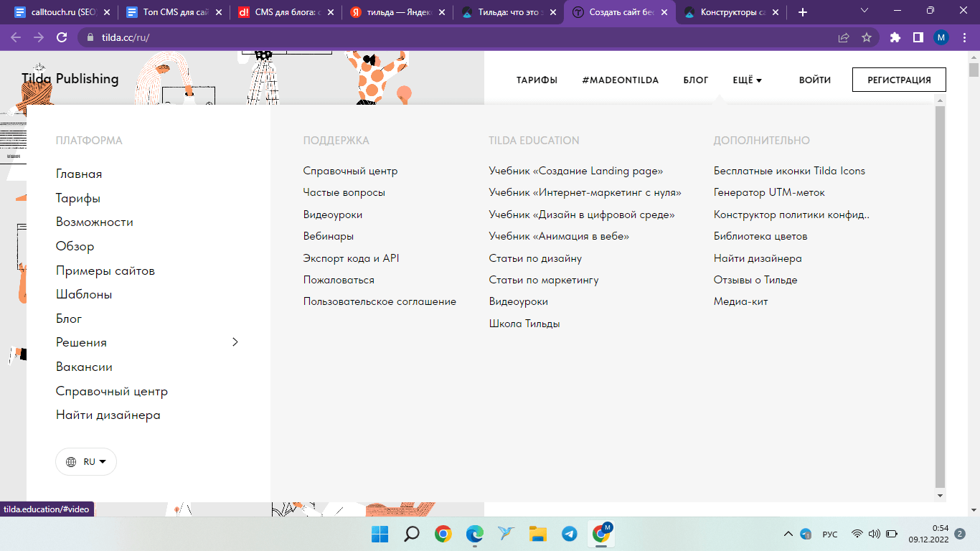Open БЛОГ in the top navigation

coord(696,80)
